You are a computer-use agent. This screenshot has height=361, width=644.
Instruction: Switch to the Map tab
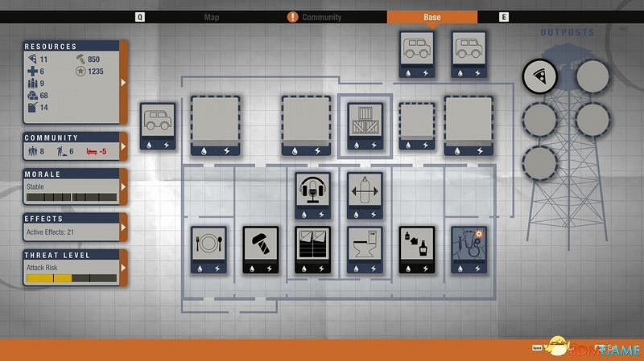point(212,17)
